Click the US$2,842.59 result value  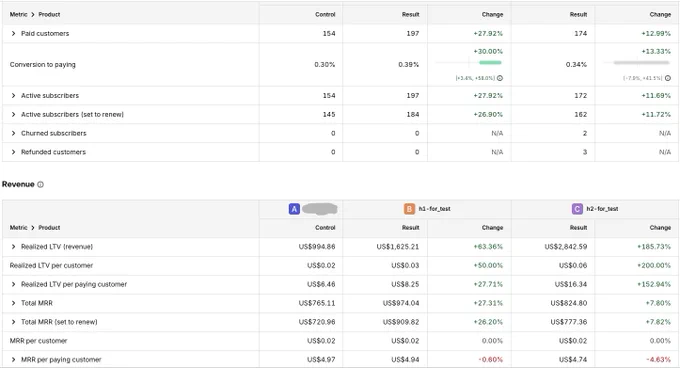pos(566,247)
